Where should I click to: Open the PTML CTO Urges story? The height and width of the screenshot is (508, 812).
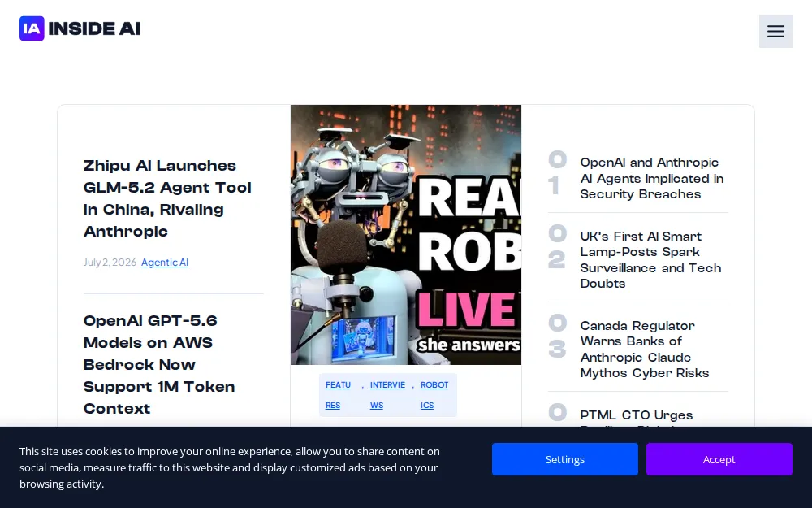coord(637,416)
